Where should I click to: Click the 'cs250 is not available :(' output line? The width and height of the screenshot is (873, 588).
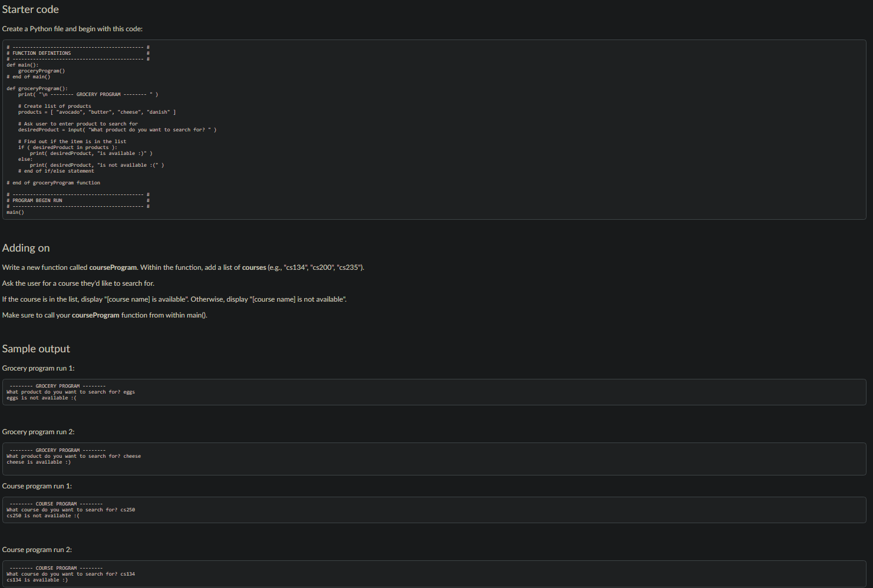click(x=43, y=516)
